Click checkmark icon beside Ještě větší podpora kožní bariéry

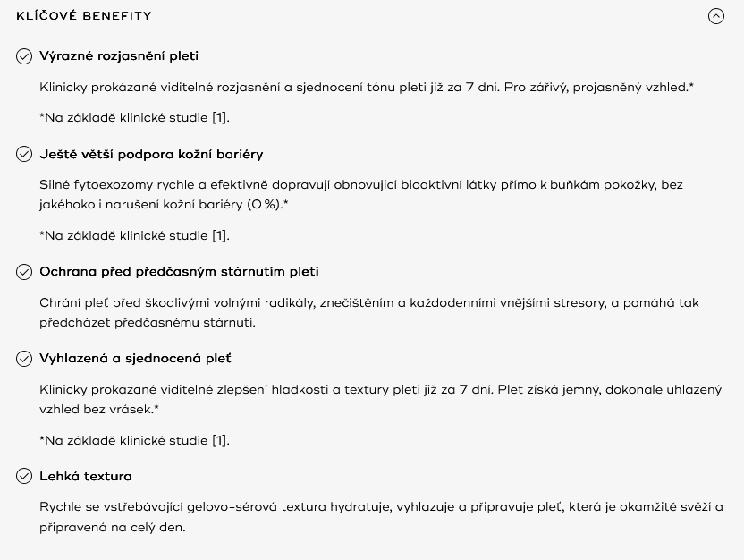(24, 154)
